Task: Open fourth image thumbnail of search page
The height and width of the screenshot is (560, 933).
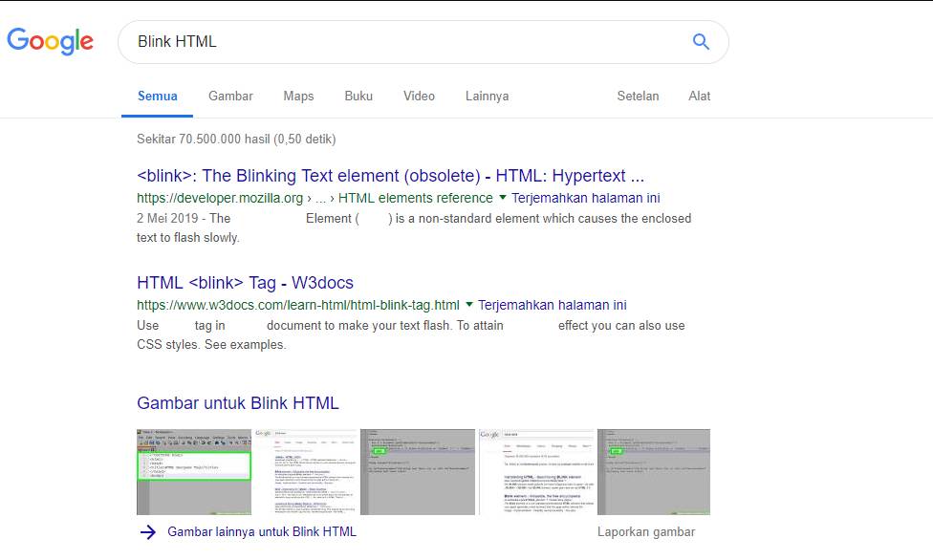Action: 536,472
